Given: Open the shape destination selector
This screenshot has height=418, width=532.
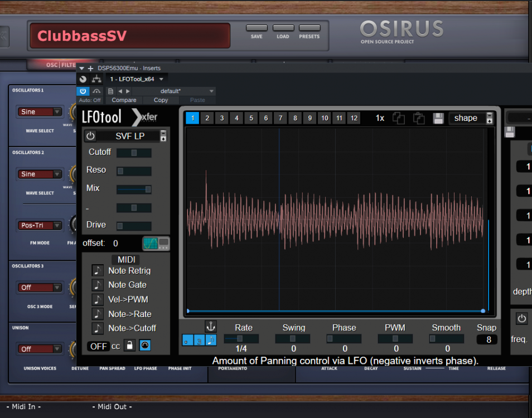Looking at the screenshot, I should click(471, 118).
